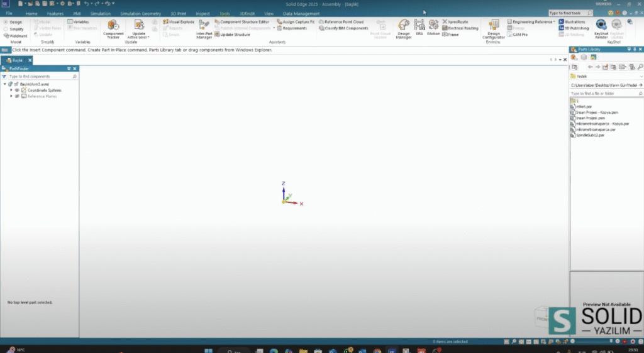This screenshot has width=644, height=353.
Task: Go back in the Parts Library
Action: 590,67
